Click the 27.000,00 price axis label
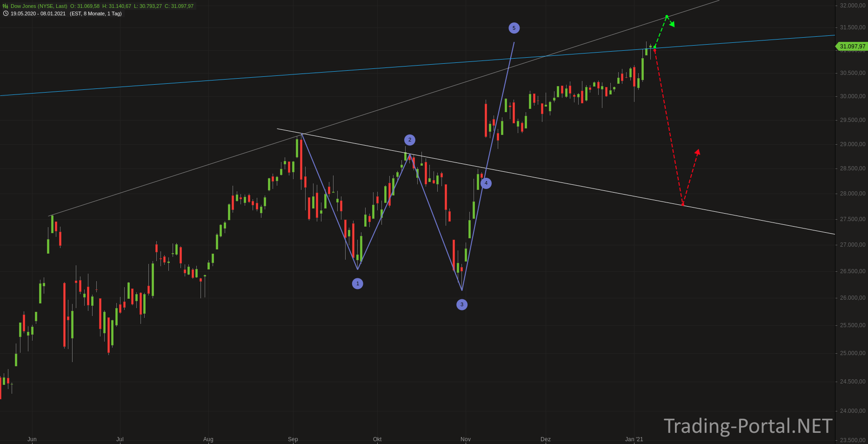 853,245
